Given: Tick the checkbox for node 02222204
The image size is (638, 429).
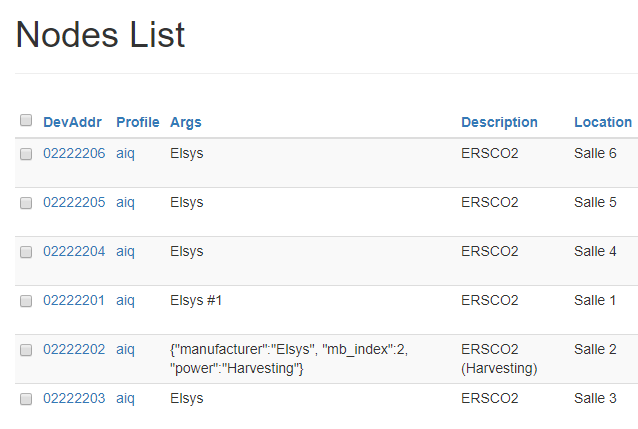Looking at the screenshot, I should coord(26,252).
